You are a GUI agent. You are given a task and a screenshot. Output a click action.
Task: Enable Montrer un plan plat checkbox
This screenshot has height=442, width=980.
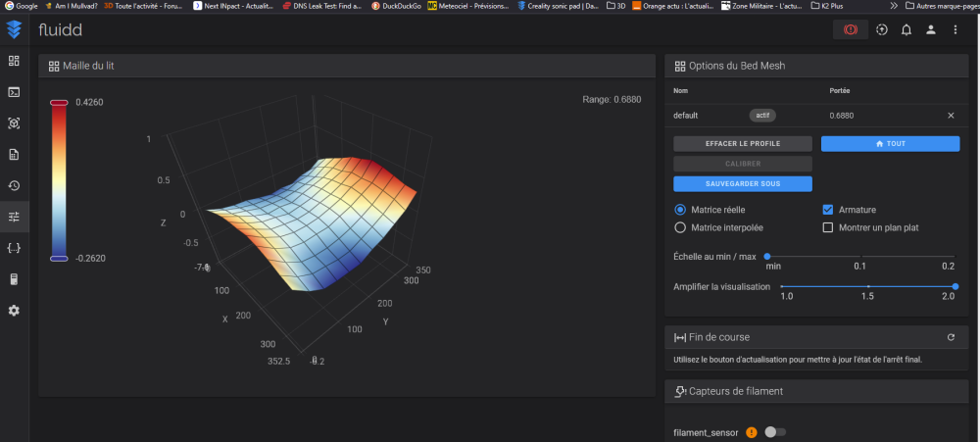click(827, 227)
